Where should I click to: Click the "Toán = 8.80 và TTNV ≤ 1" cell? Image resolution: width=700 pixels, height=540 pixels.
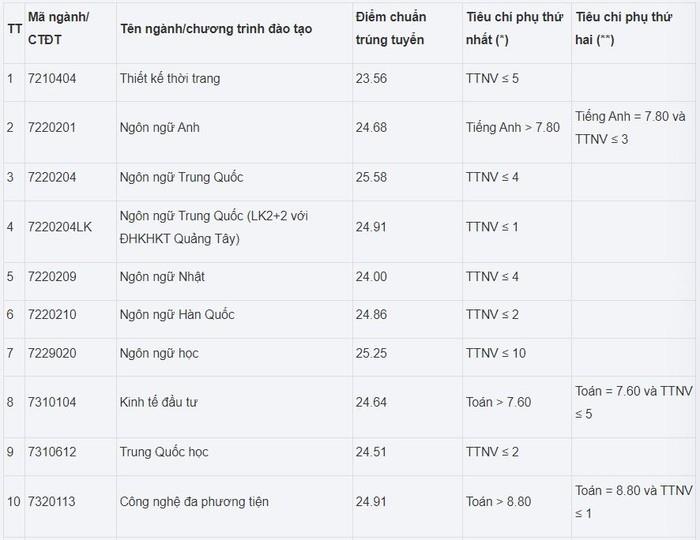click(x=633, y=501)
